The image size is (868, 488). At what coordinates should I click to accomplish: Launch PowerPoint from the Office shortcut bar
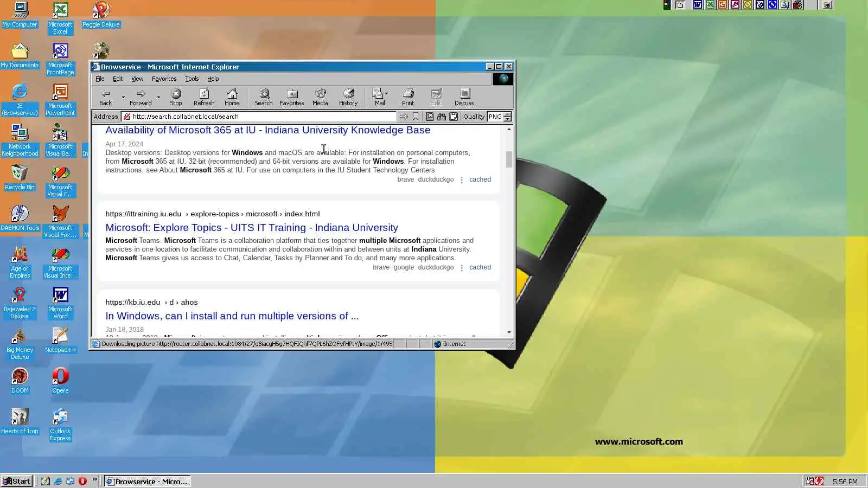click(723, 5)
